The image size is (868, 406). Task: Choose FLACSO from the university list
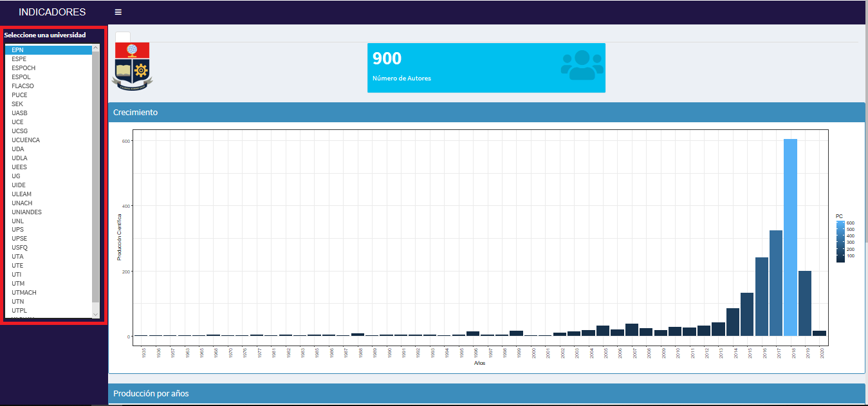tap(23, 86)
